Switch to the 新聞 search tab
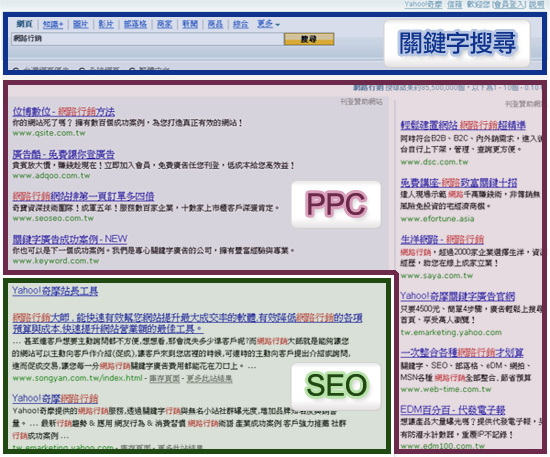The image size is (550, 457). [190, 24]
